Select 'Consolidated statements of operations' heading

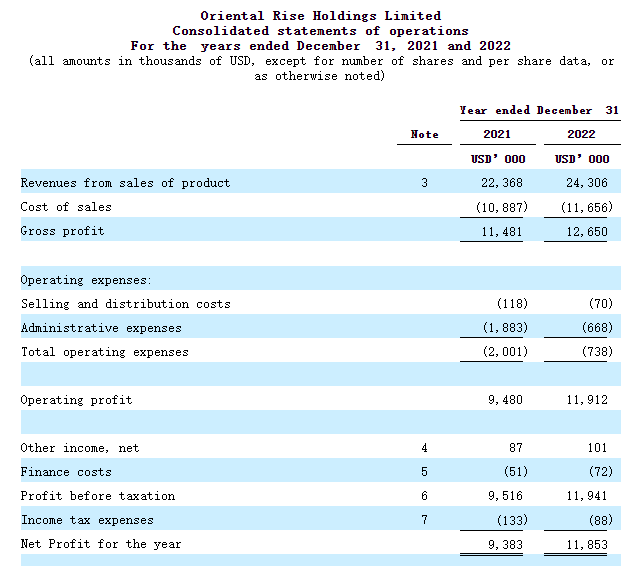click(x=320, y=31)
